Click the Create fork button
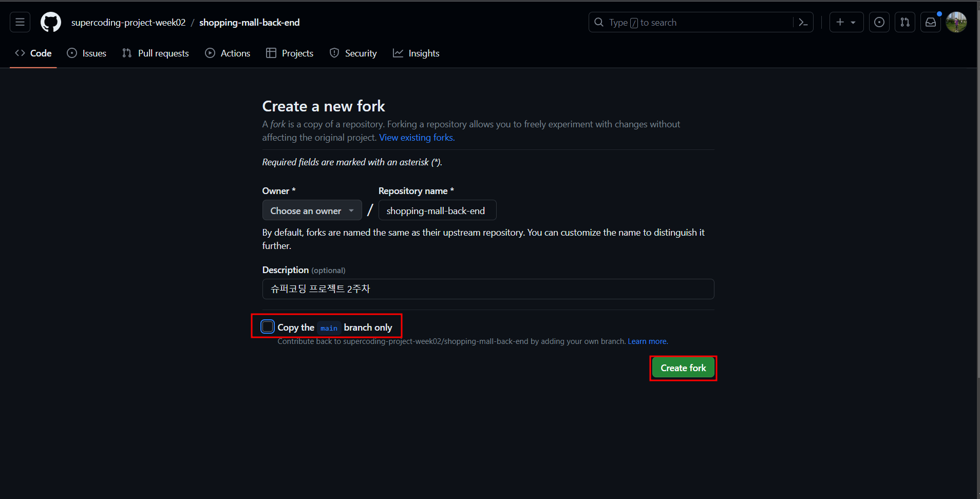 tap(683, 368)
